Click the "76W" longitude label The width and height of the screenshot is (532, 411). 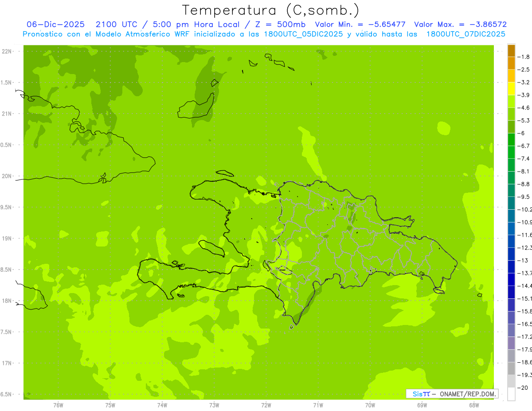[58, 405]
